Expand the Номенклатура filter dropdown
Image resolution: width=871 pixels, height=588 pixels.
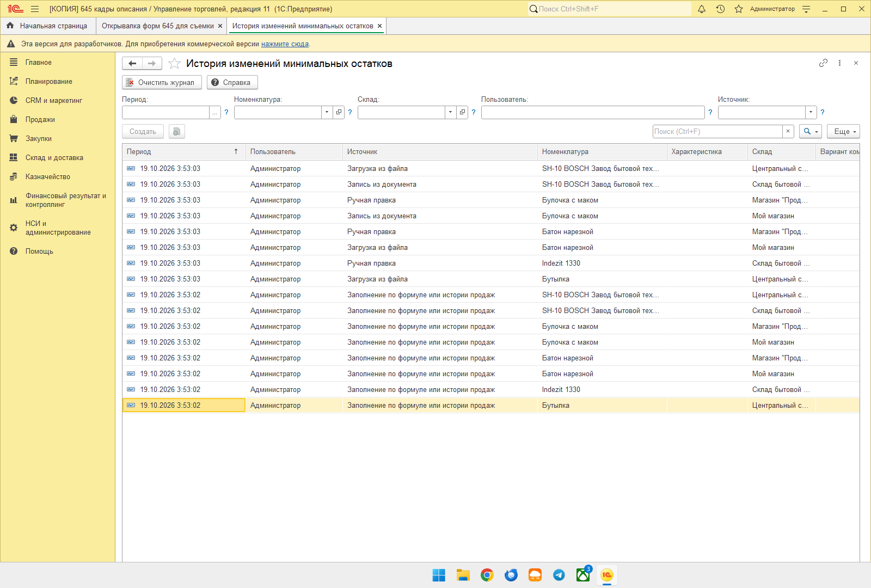[327, 112]
